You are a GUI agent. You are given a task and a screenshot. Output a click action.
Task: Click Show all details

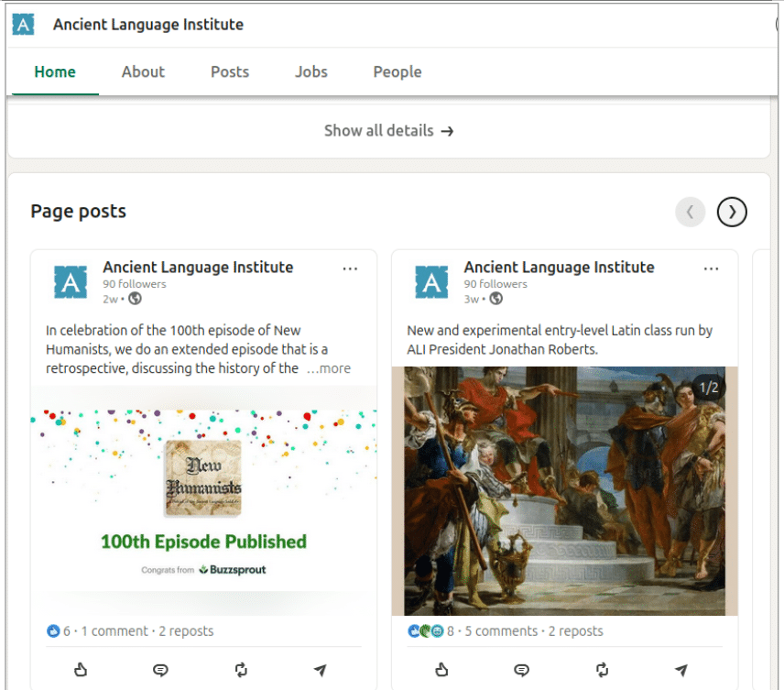tap(388, 130)
